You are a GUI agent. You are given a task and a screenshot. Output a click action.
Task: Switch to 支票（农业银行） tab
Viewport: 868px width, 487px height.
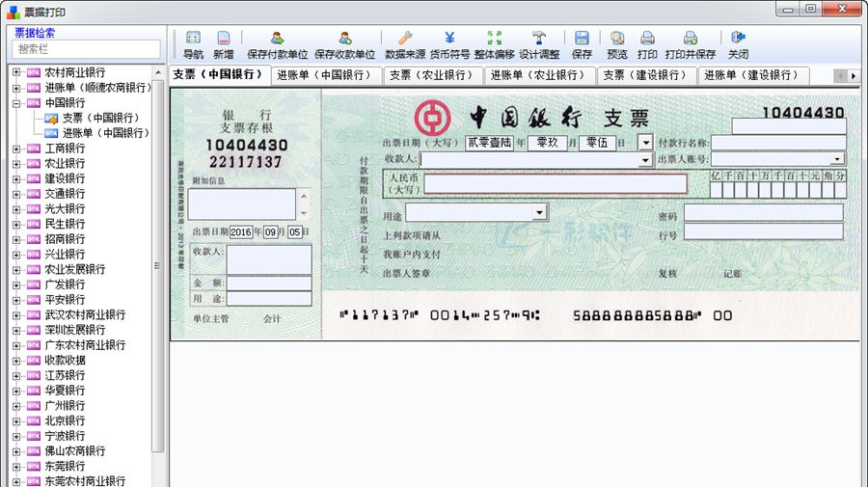(431, 74)
